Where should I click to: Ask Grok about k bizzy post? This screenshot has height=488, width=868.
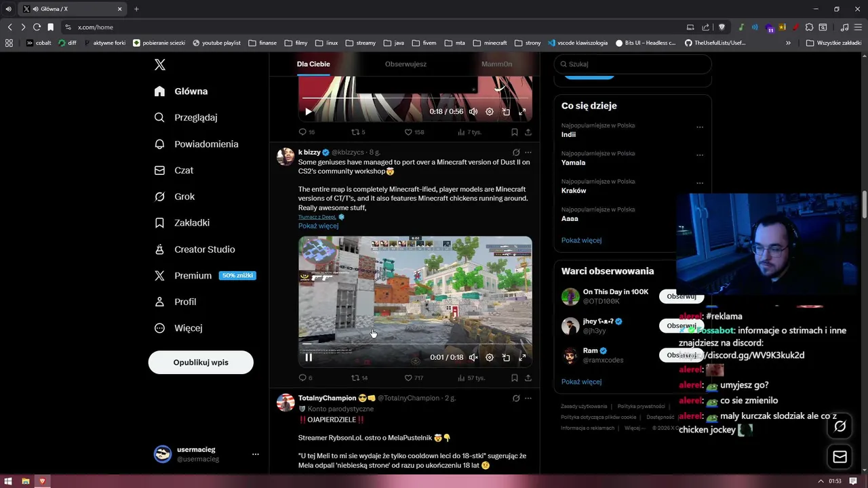click(x=516, y=152)
